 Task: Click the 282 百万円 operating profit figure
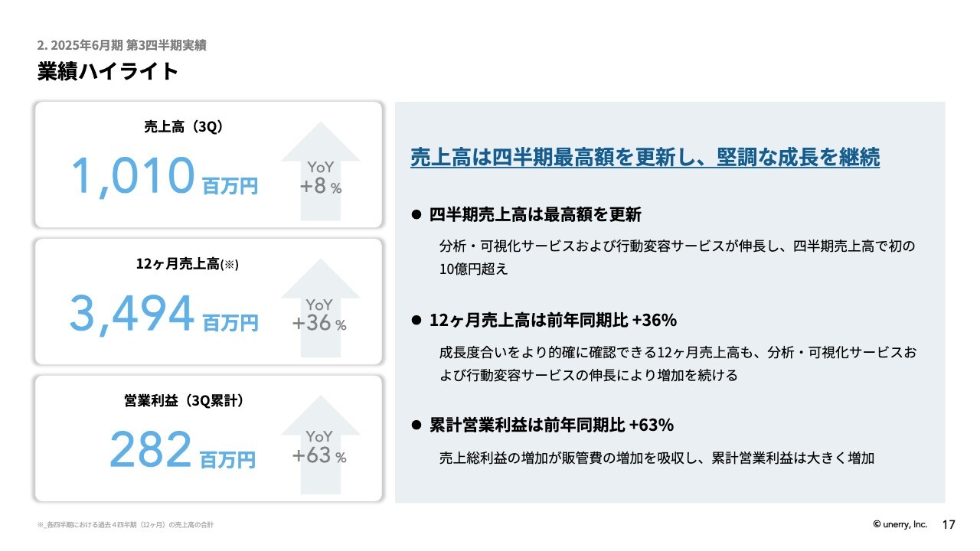pyautogui.click(x=182, y=450)
